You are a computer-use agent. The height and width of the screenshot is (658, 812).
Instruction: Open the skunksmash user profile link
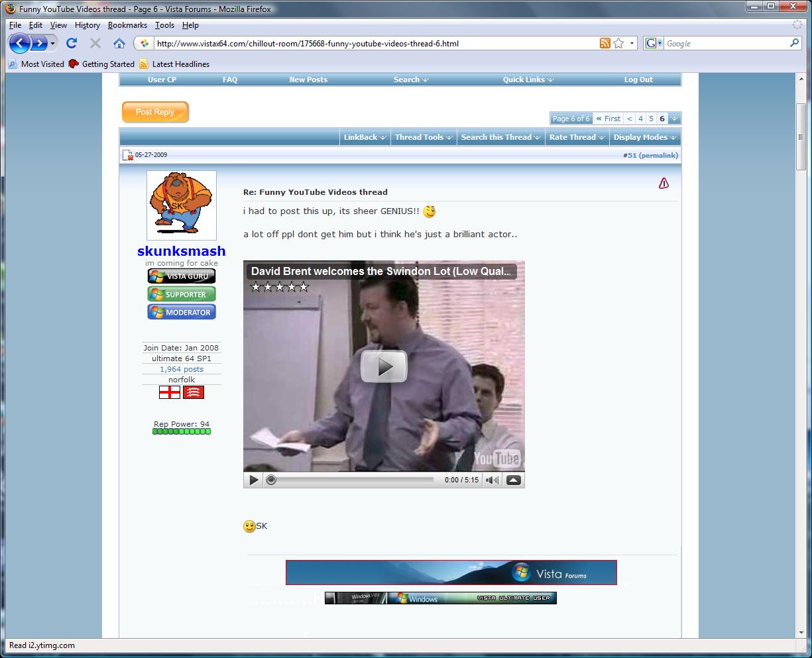(x=182, y=251)
